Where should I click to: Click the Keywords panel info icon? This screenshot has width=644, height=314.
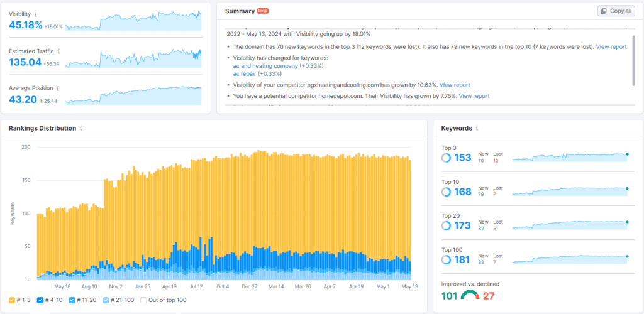tap(477, 128)
